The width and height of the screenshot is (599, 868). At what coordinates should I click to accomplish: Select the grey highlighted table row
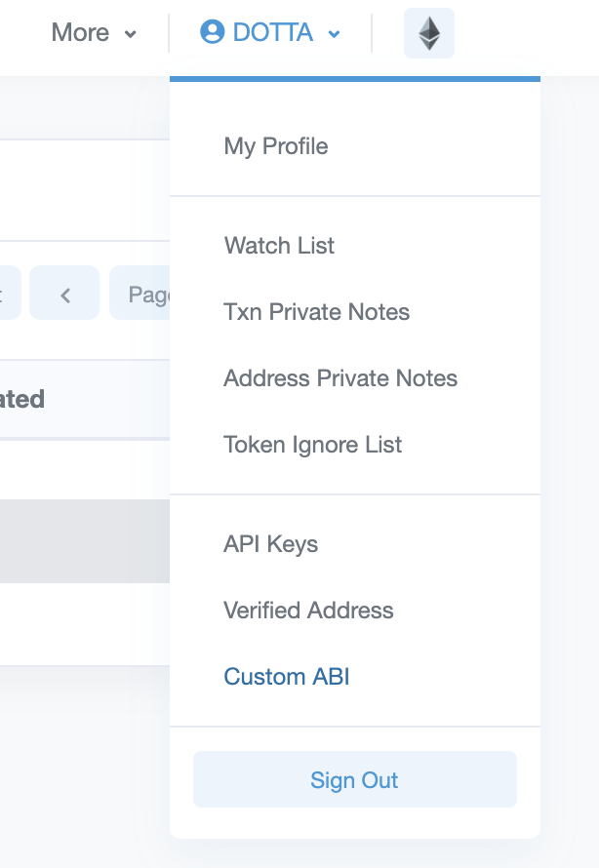point(84,541)
